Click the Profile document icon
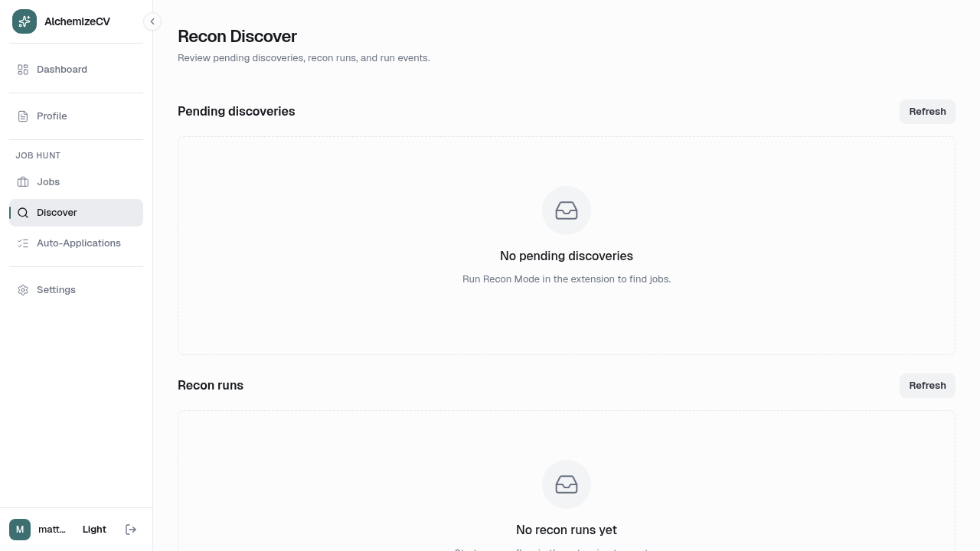 (x=23, y=116)
